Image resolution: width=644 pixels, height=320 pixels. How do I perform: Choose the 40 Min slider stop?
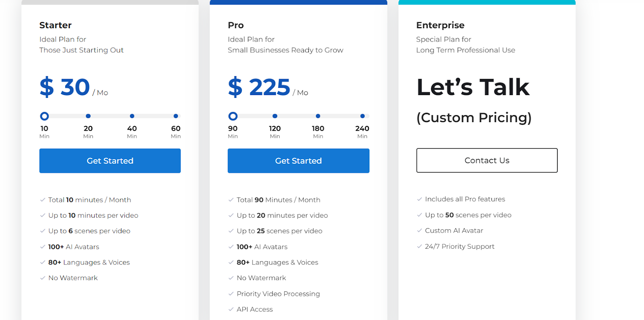(132, 116)
